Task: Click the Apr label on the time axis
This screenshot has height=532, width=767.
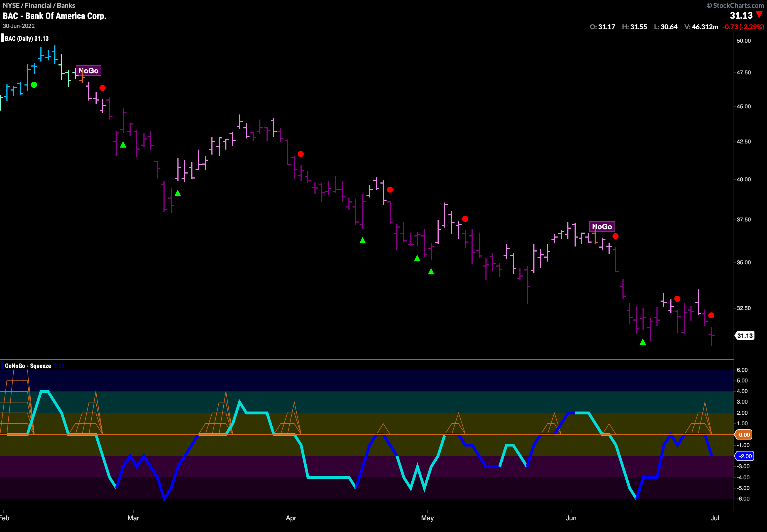Action: coord(291,518)
